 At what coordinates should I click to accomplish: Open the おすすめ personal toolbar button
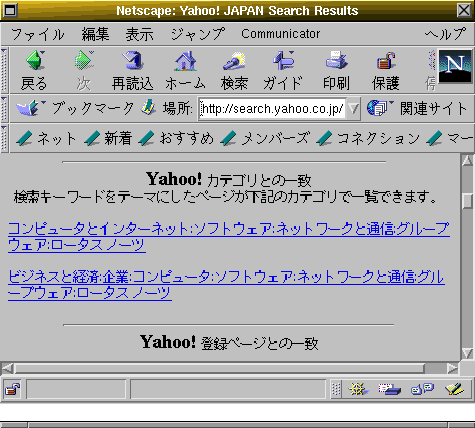tap(176, 138)
